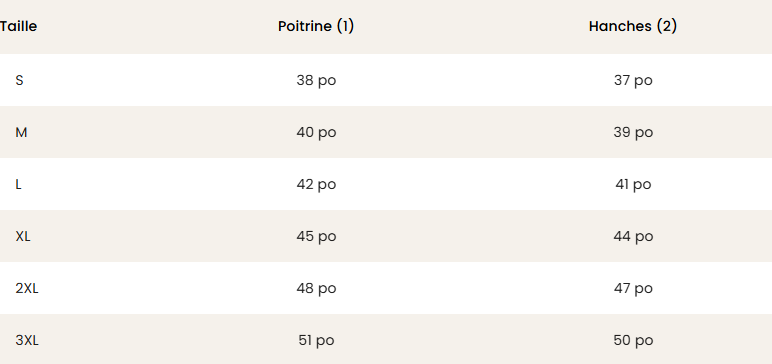Screen dimensions: 772x364
Task: Click the 39 po hips value
Action: tap(633, 132)
